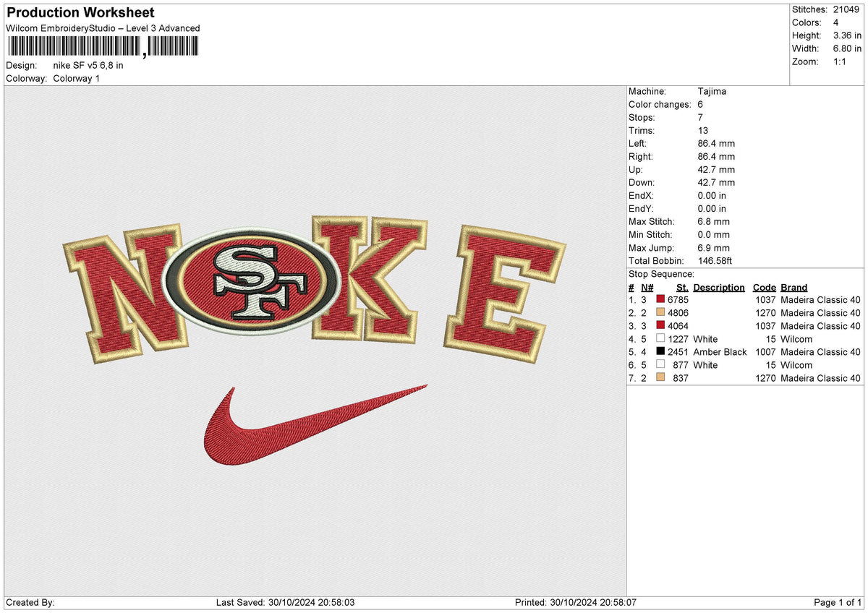Select "Madeira Classic 40" in the 6785 row
The width and height of the screenshot is (868, 613).
coord(821,300)
